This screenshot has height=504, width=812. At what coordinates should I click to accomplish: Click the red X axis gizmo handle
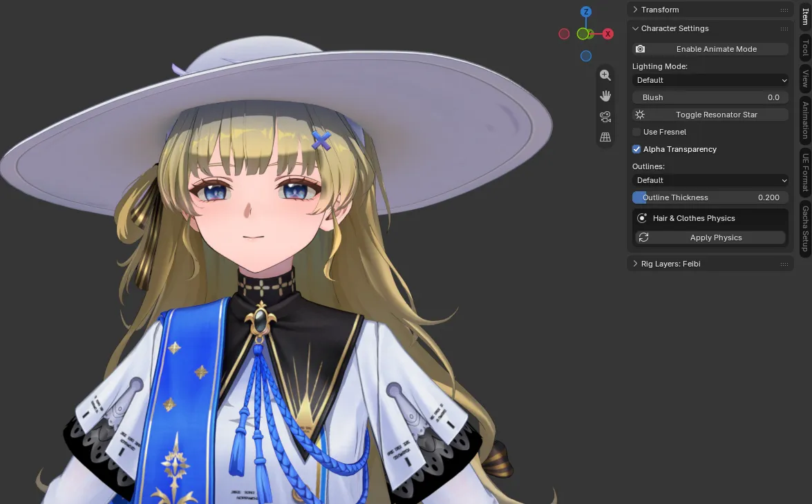(x=607, y=34)
